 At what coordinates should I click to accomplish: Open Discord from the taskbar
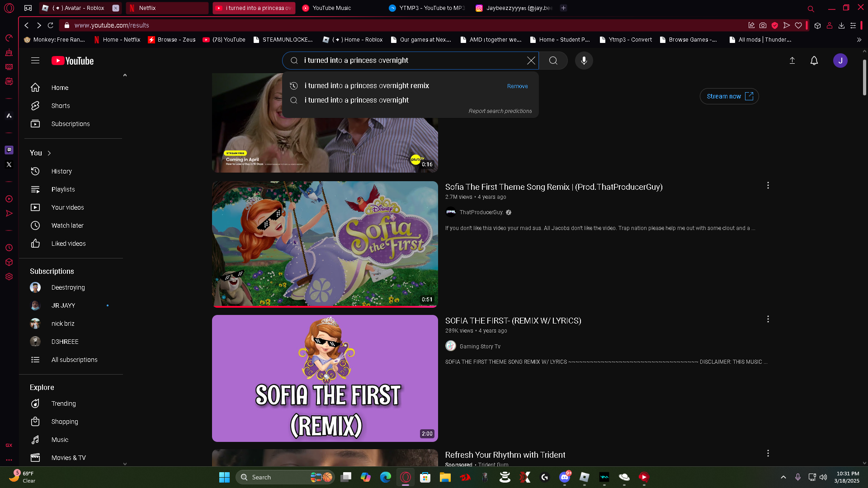point(565,477)
